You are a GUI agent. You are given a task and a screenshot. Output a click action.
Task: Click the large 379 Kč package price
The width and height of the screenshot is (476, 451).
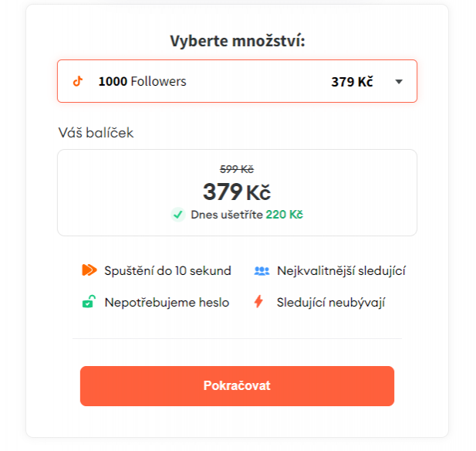pyautogui.click(x=237, y=192)
